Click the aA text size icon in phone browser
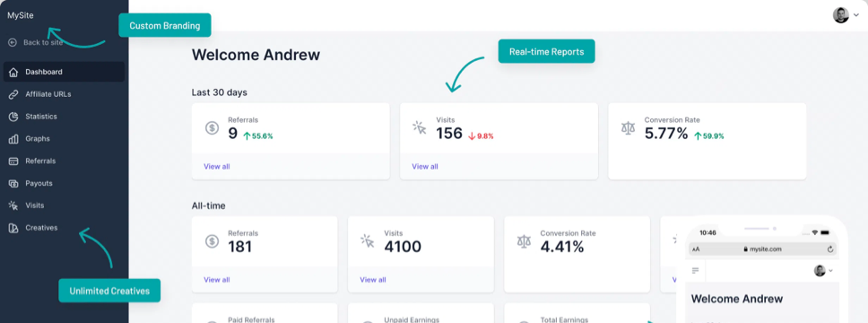The width and height of the screenshot is (868, 323). (x=696, y=249)
